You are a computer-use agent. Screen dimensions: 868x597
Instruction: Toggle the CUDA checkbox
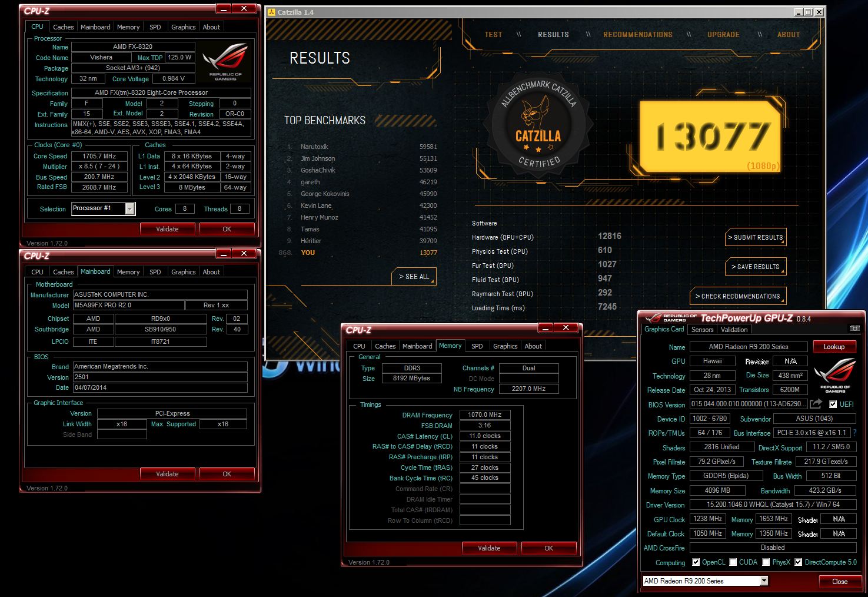click(x=733, y=562)
